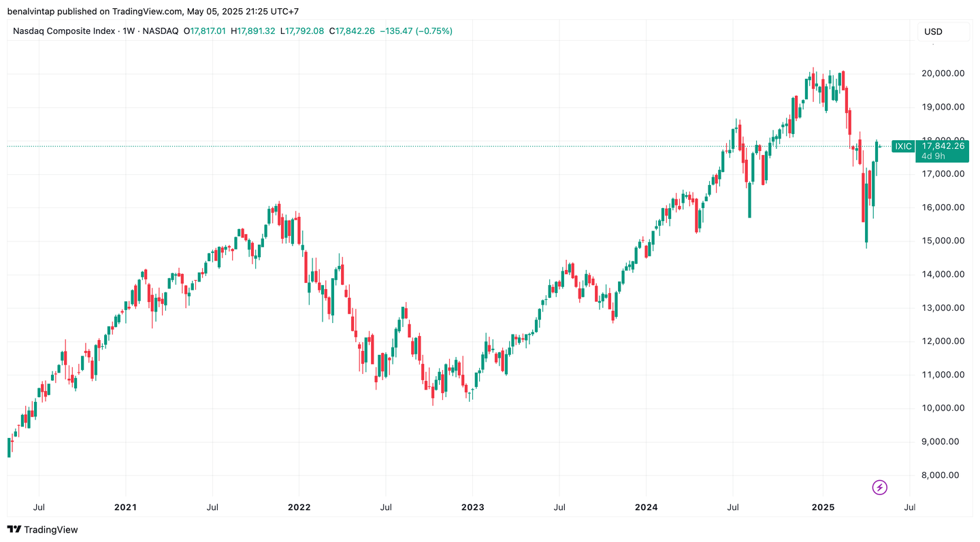Screen dimensions: 980x542
Task: Open the TradingView.com link in header
Action: coord(148,12)
